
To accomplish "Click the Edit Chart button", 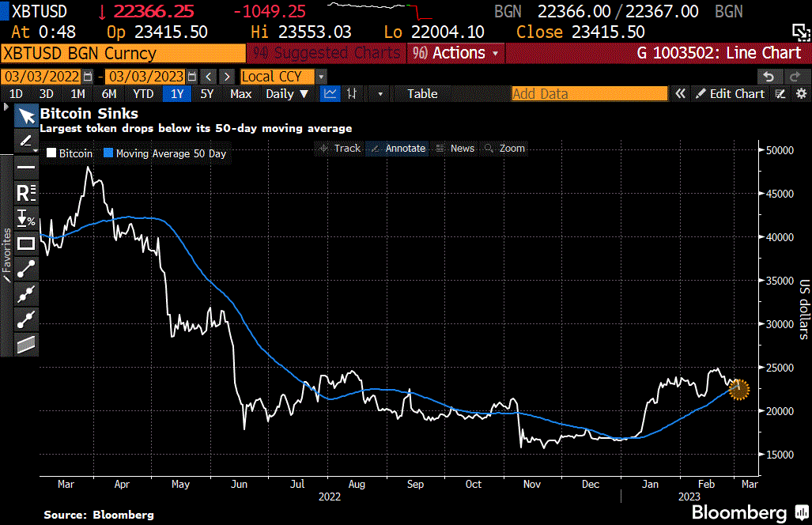I will [x=731, y=94].
